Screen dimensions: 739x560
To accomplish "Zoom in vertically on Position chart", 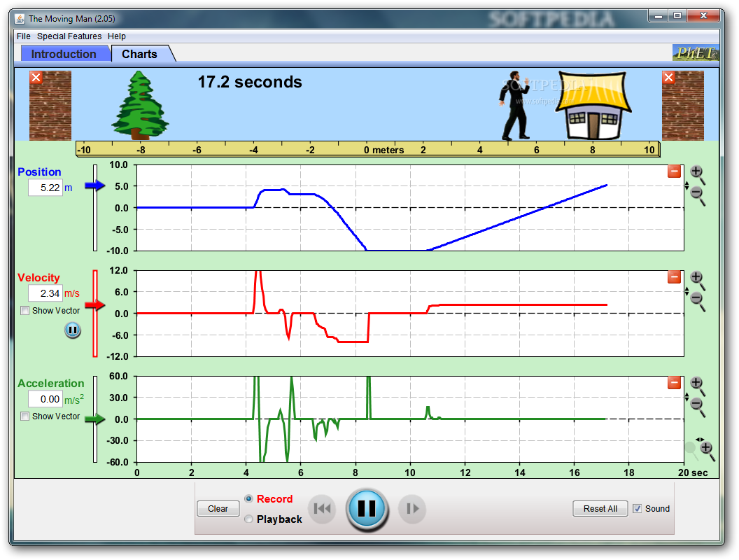I will (x=698, y=174).
